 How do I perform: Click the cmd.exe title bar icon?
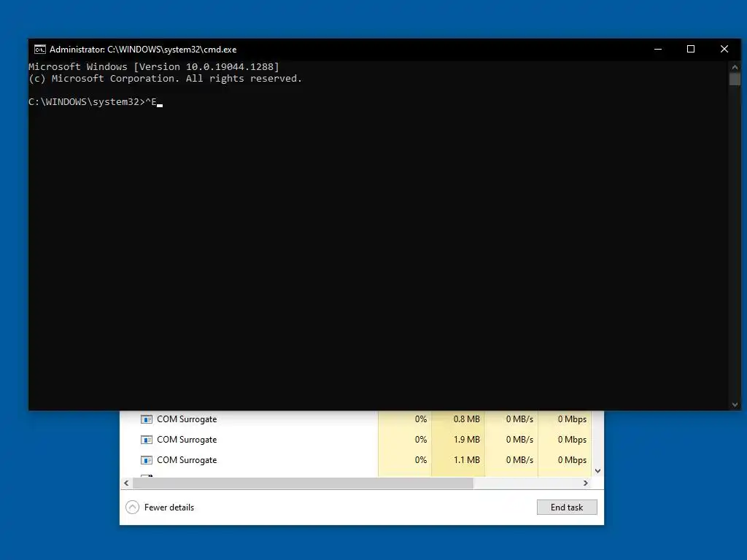click(40, 50)
